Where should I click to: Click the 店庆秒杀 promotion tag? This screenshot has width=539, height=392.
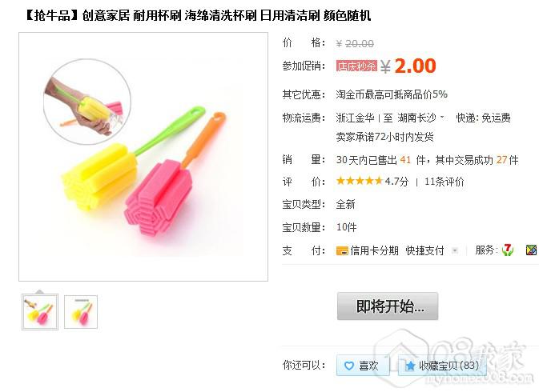coord(357,66)
